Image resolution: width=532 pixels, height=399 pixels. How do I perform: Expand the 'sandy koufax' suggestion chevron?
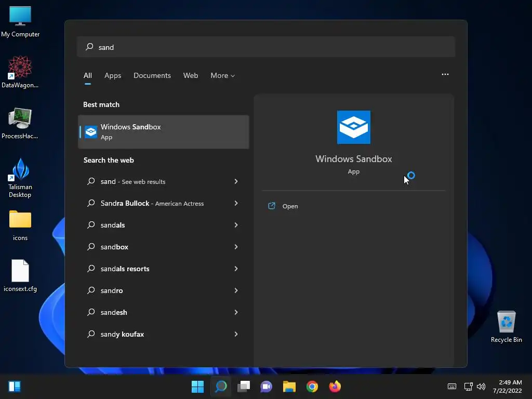[x=236, y=334]
